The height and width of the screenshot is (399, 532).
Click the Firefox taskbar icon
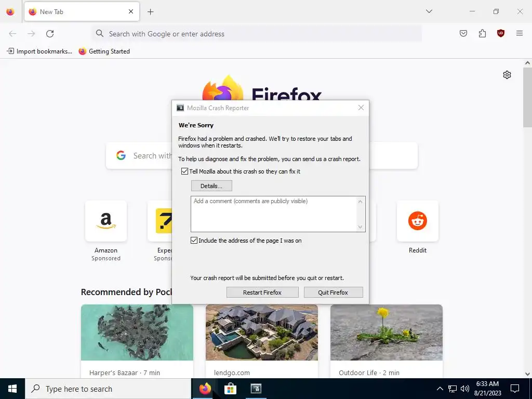(x=205, y=389)
